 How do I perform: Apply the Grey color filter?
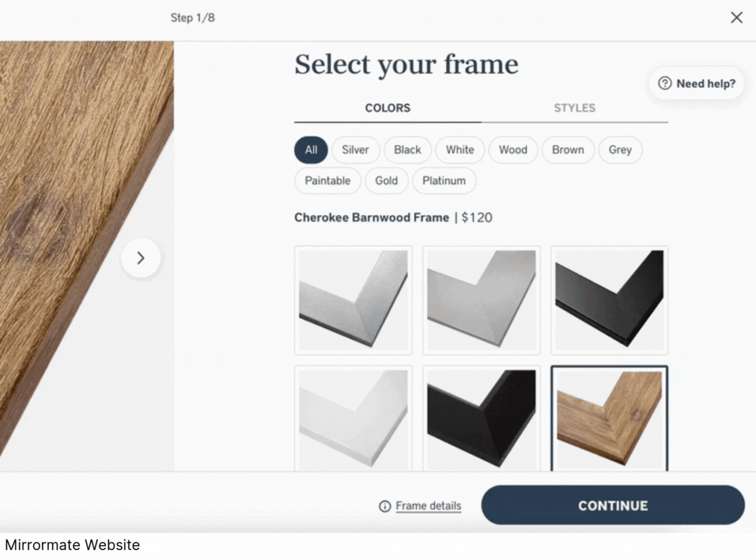click(x=620, y=150)
